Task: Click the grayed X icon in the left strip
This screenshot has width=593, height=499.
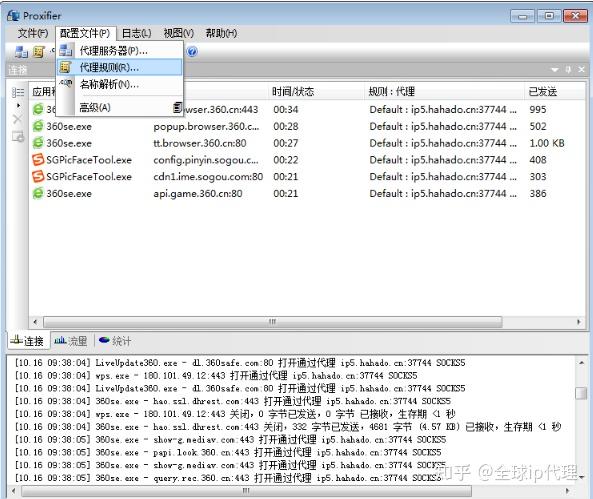Action: coord(17,120)
